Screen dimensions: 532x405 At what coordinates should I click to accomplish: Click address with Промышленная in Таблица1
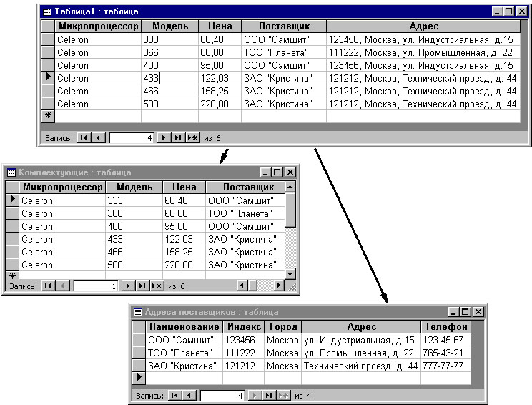[x=423, y=52]
